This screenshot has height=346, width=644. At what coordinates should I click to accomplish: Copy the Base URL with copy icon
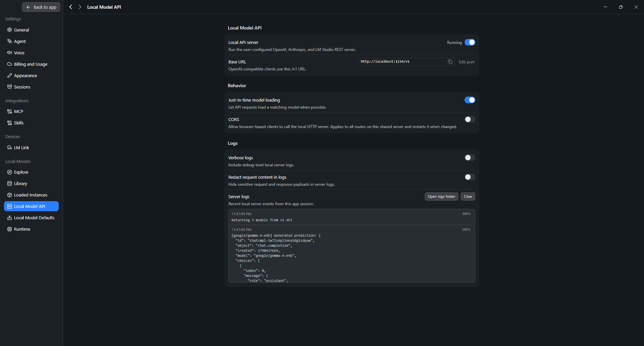(x=450, y=62)
